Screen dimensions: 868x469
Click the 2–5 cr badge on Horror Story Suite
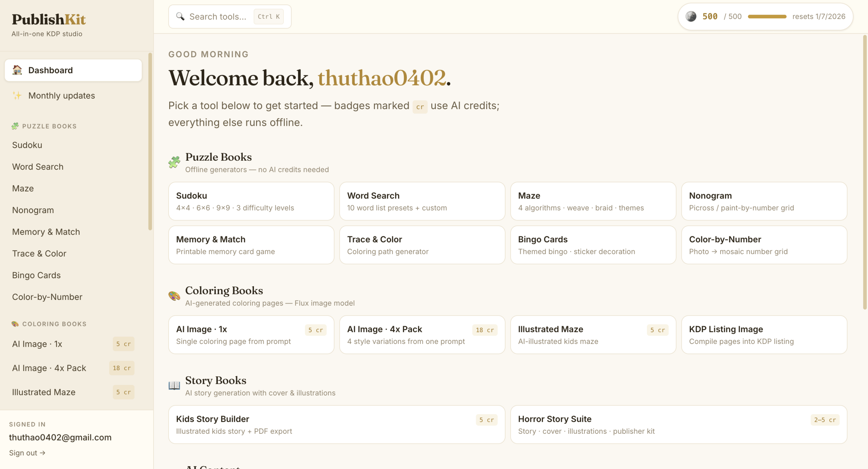pos(825,420)
